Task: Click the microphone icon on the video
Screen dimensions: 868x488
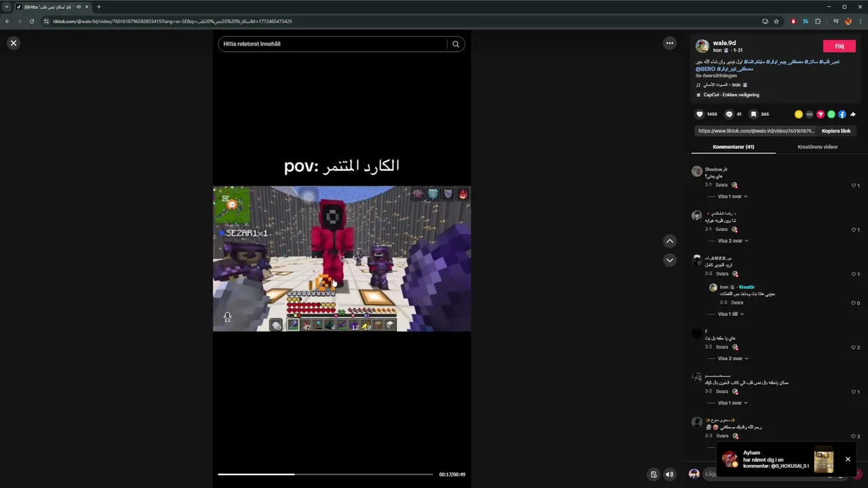Action: point(227,317)
